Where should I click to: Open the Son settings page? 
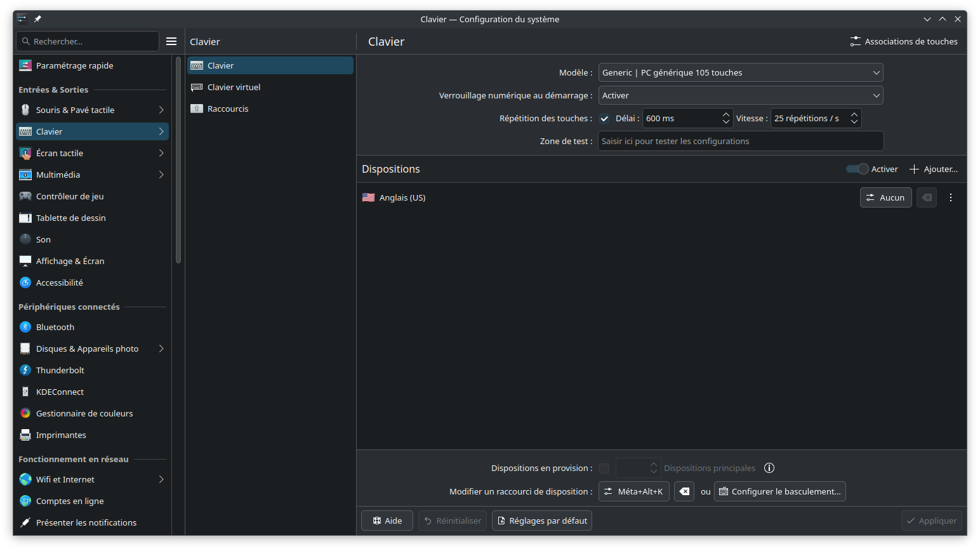pos(92,239)
